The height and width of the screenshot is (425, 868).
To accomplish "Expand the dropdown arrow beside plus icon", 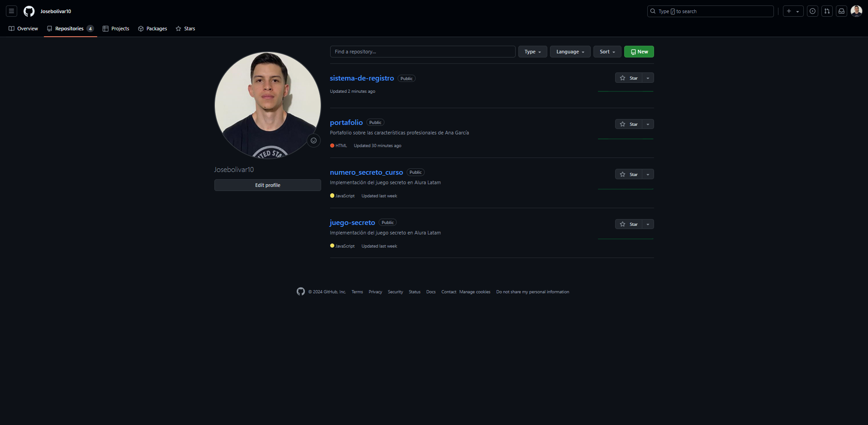I will (798, 12).
